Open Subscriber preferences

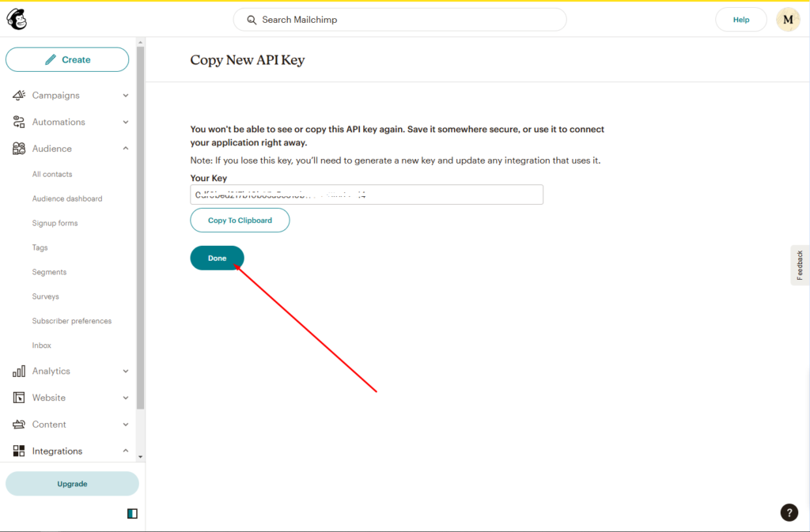[72, 321]
